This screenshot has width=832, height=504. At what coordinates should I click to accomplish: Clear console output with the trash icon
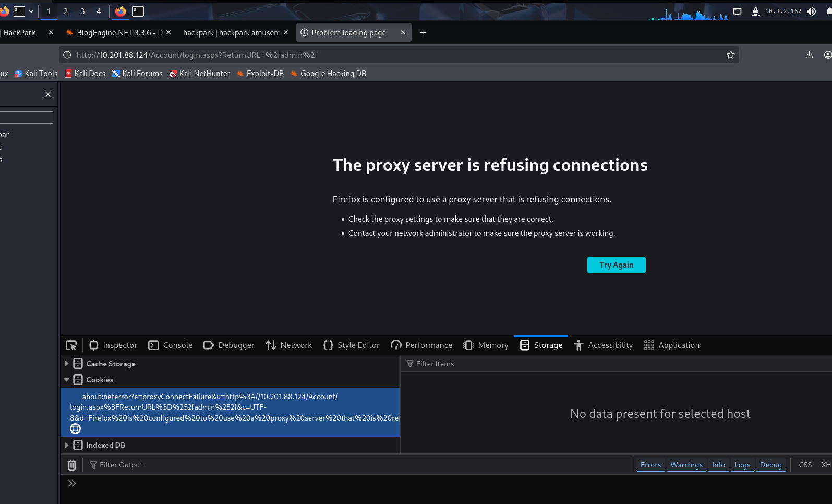point(72,465)
